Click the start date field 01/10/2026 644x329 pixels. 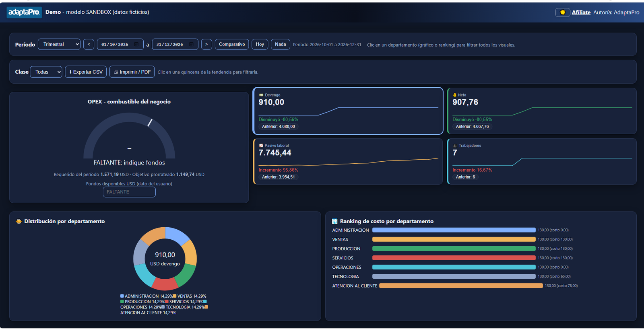point(120,44)
